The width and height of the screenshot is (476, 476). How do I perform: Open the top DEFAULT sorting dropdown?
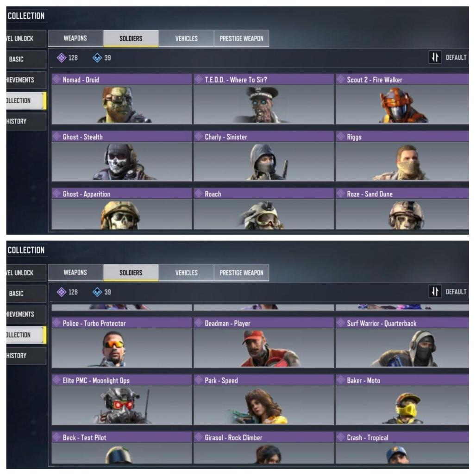tap(456, 57)
